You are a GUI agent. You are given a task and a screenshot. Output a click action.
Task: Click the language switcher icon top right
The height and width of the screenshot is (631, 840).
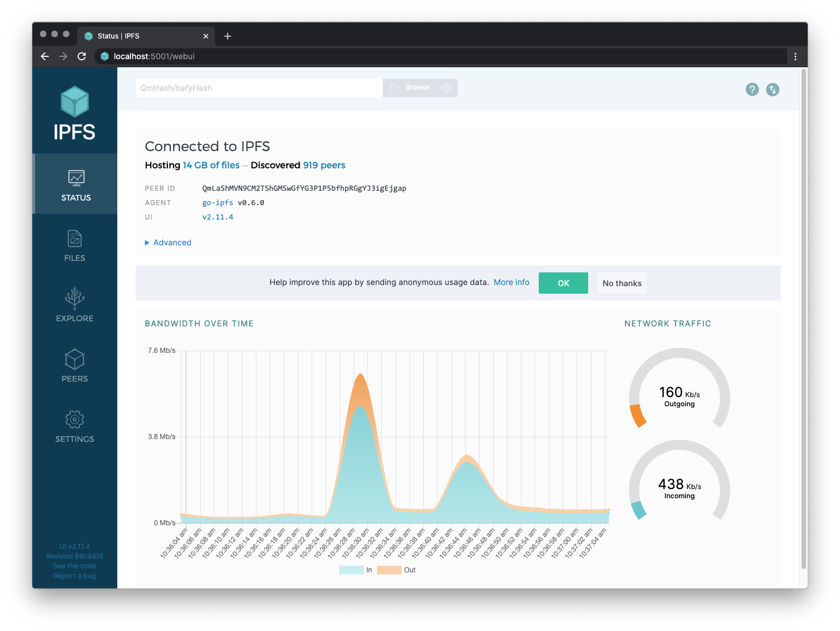pos(773,90)
